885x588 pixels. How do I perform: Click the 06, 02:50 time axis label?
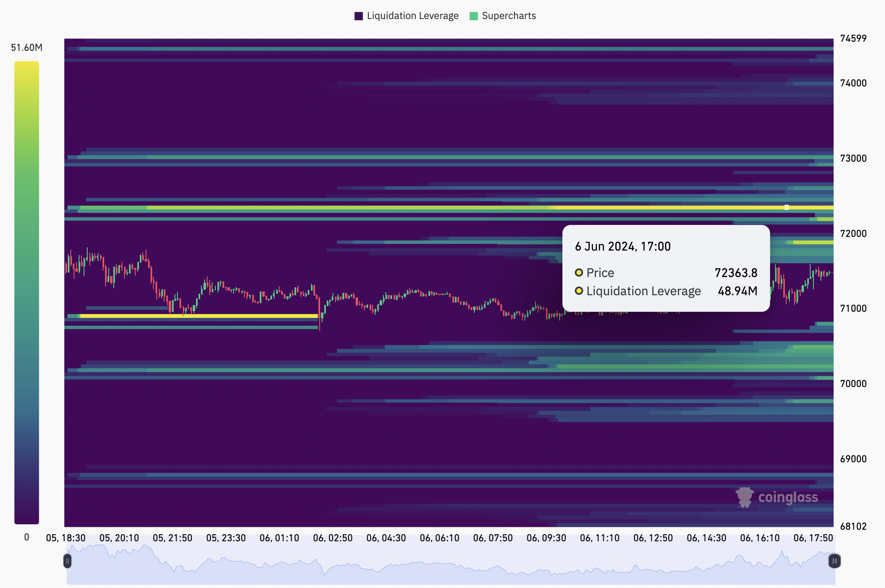coord(332,538)
